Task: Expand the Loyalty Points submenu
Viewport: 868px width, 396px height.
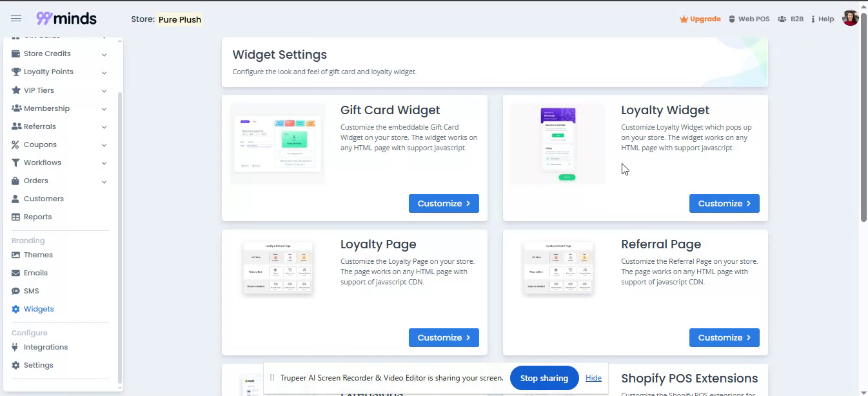Action: coord(104,72)
